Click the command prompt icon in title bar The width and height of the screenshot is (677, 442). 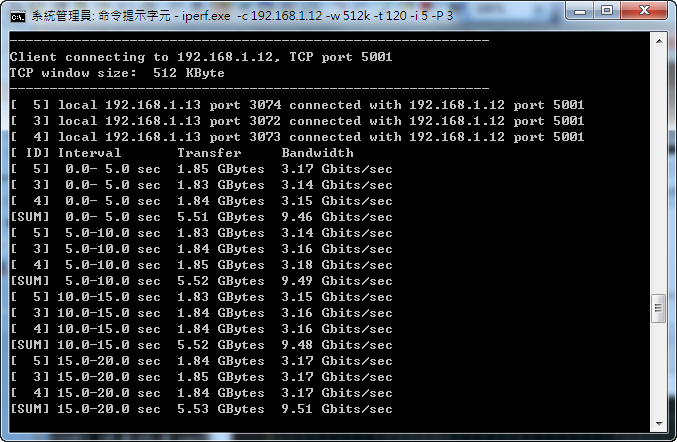(x=18, y=16)
